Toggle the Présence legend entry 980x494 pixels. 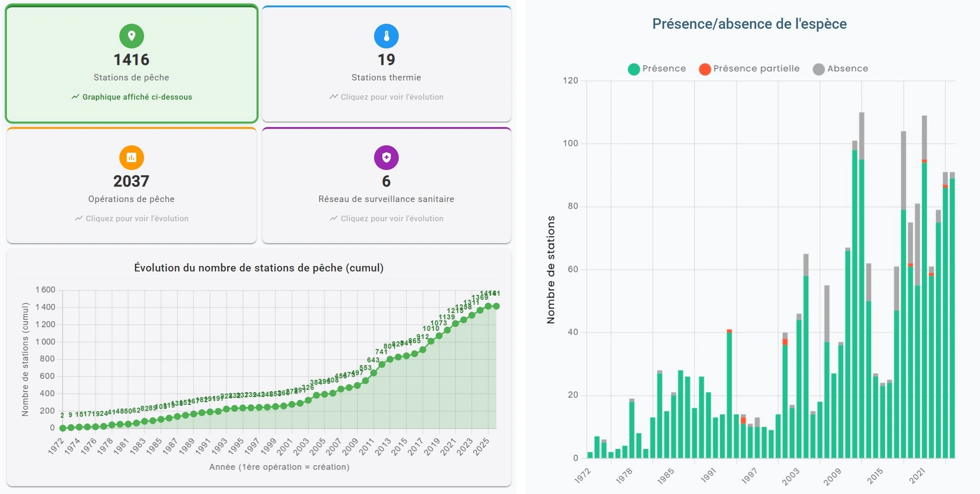tap(657, 69)
